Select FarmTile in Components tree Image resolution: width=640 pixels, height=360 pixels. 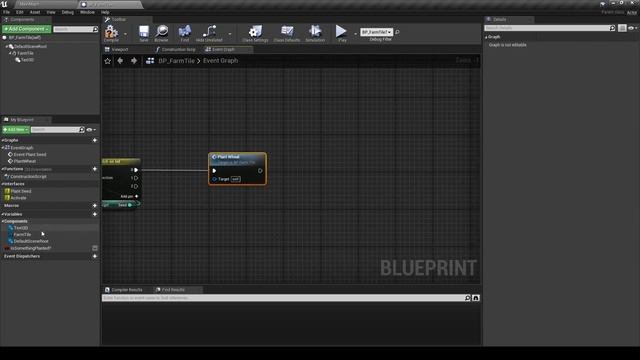pyautogui.click(x=25, y=53)
